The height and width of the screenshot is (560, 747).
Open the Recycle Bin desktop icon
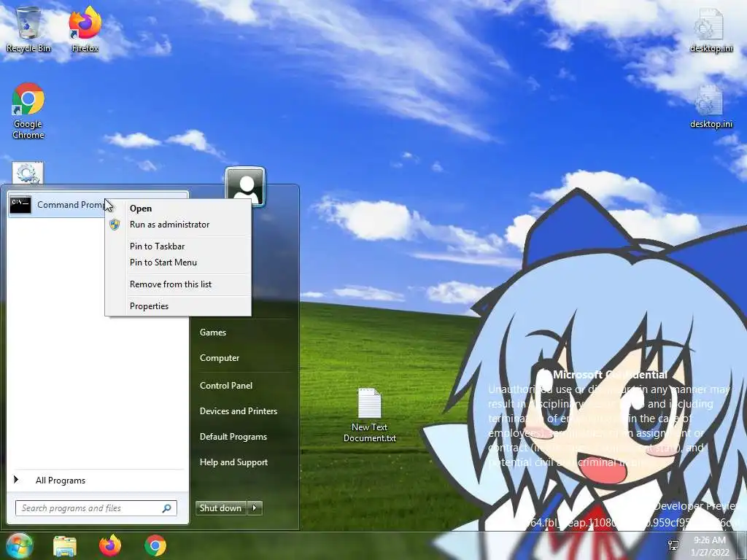coord(28,28)
